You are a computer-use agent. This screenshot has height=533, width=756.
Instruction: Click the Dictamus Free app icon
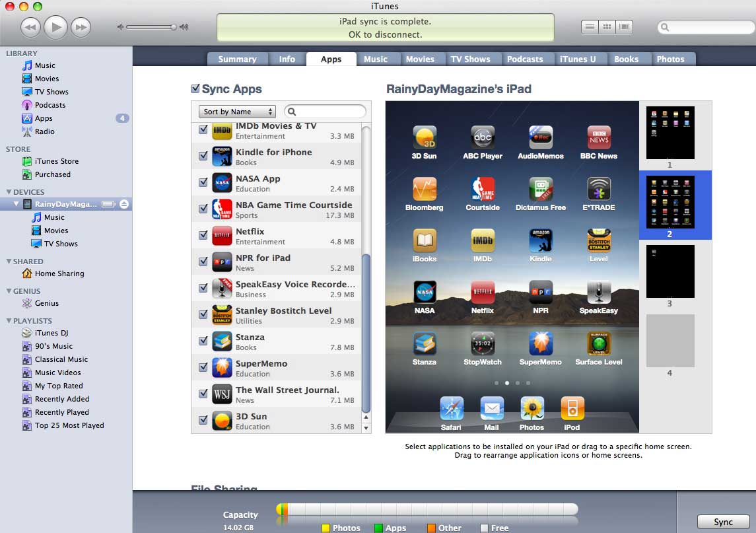pos(541,189)
